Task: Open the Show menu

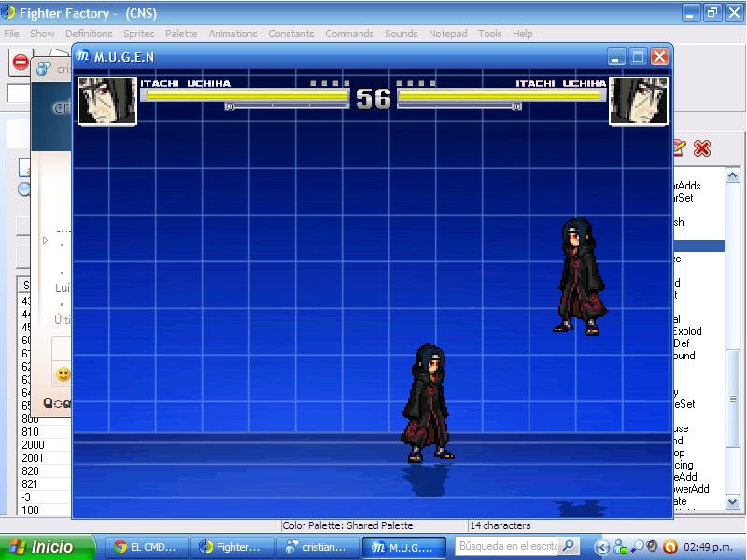Action: pyautogui.click(x=42, y=34)
